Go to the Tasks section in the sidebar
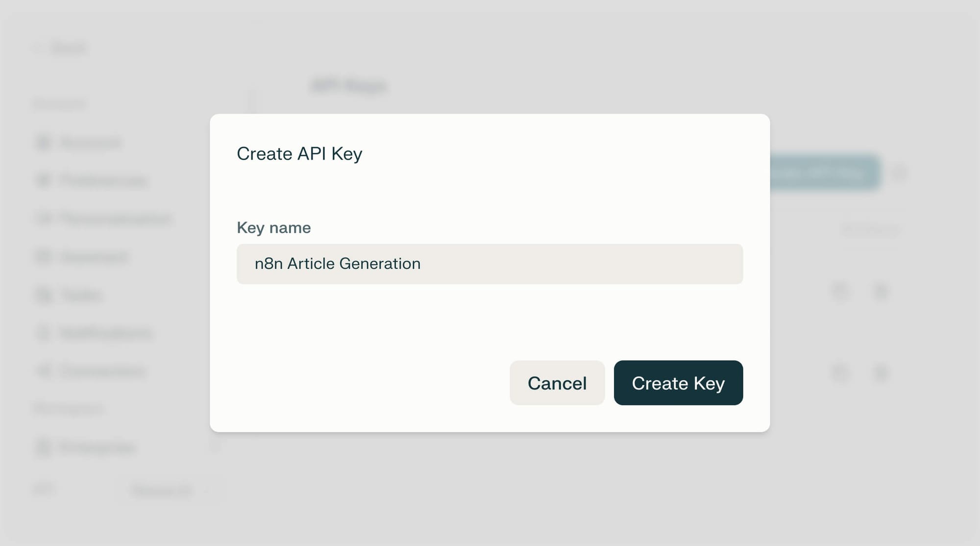980x546 pixels. (43, 295)
